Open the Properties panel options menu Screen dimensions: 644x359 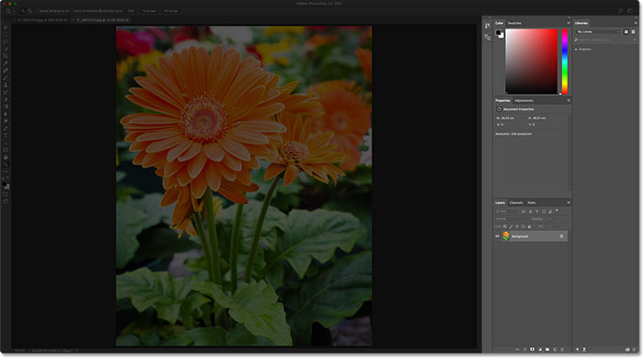569,100
